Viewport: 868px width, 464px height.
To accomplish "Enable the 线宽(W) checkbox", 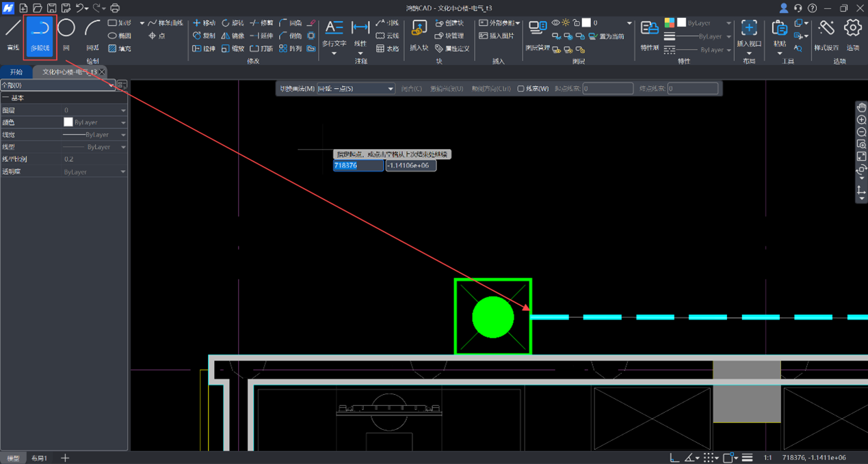I will (521, 89).
